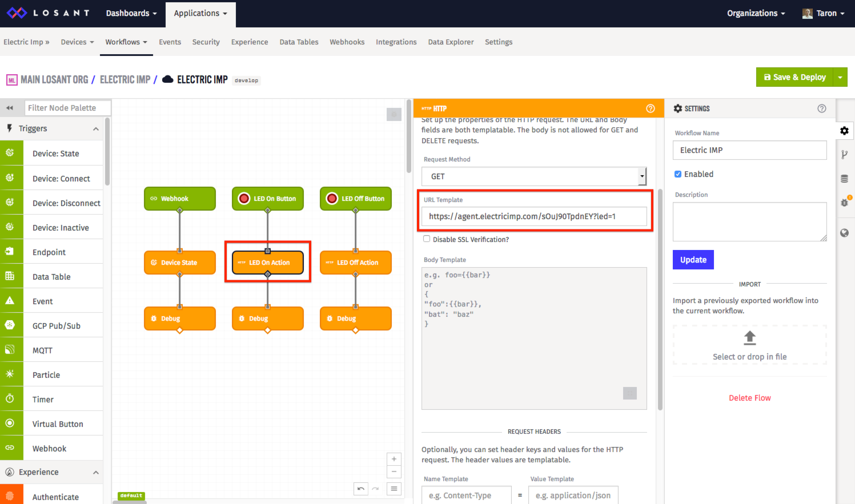Go to the Data Explorer tab
855x504 pixels.
[x=451, y=42]
